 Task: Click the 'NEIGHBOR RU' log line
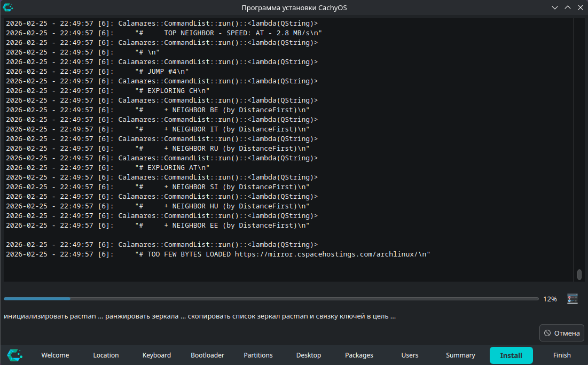tap(158, 149)
